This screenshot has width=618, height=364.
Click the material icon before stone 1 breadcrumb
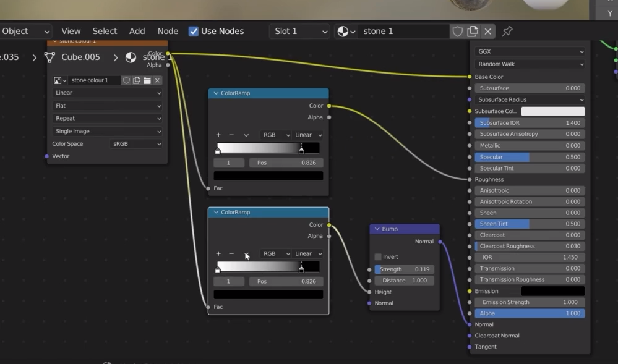(131, 57)
